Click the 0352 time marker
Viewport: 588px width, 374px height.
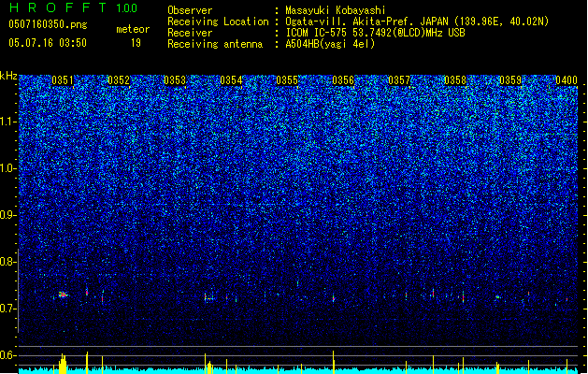coord(119,80)
